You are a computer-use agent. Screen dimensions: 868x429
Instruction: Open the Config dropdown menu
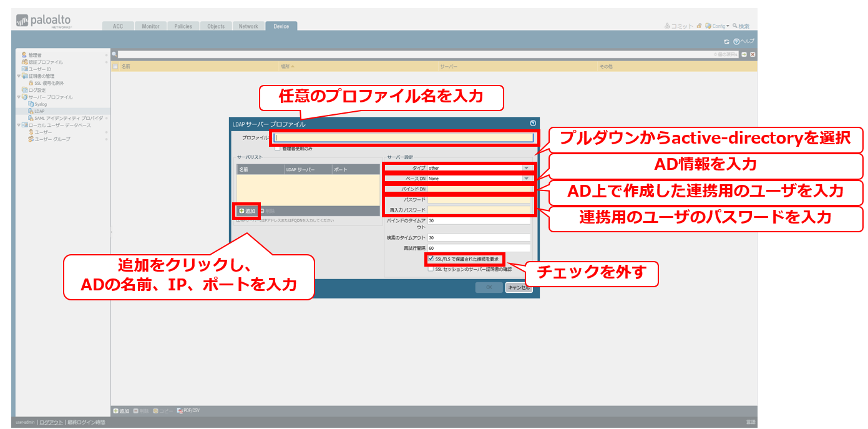pos(718,26)
